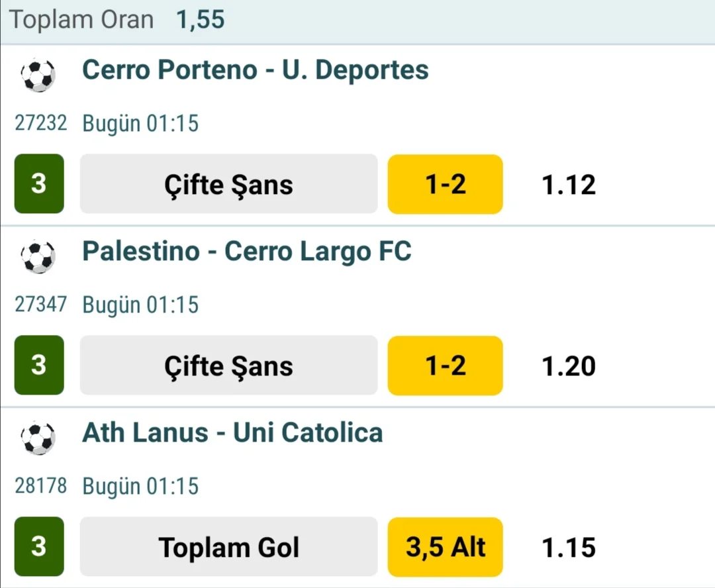
Task: Click the green 3 badge for Ath Lanus match
Action: (x=39, y=547)
